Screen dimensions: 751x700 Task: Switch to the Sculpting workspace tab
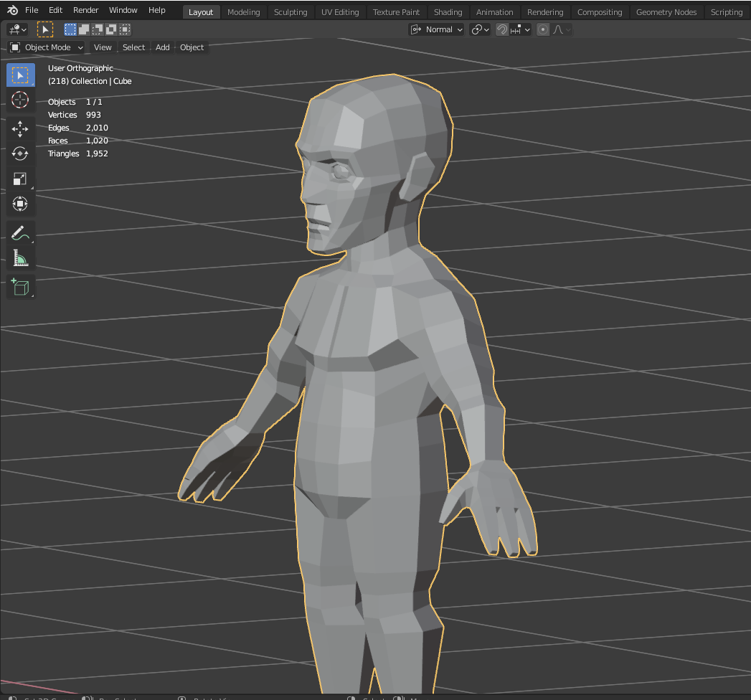290,12
